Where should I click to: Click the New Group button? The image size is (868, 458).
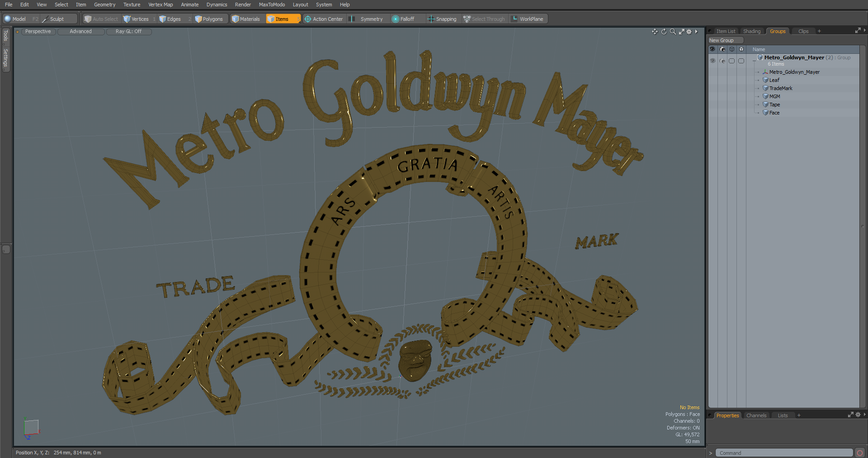[725, 40]
